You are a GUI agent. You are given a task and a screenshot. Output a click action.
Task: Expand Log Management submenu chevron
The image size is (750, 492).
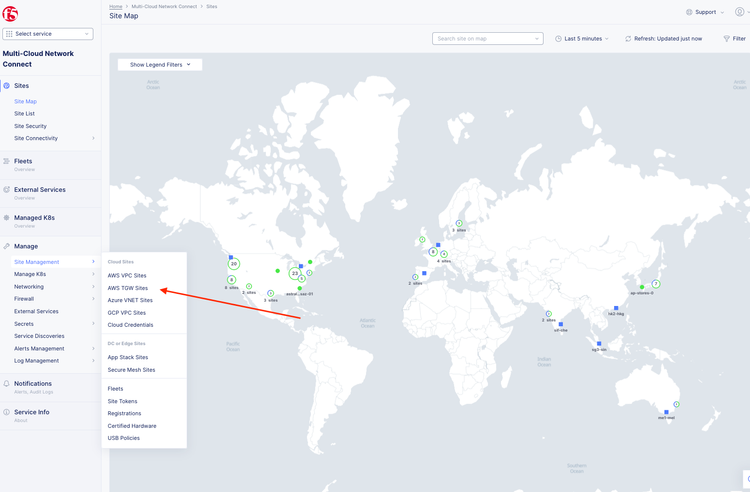[93, 361]
